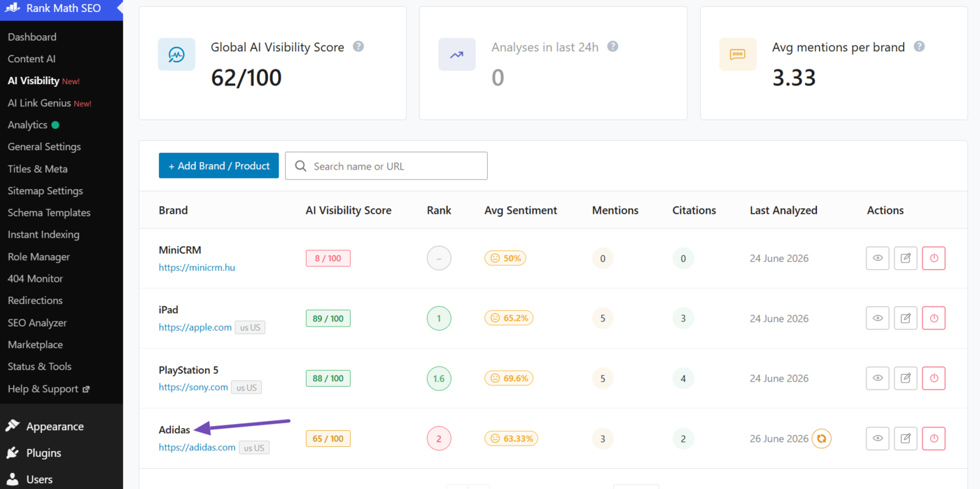Open 404 Monitor
980x489 pixels.
click(x=35, y=278)
